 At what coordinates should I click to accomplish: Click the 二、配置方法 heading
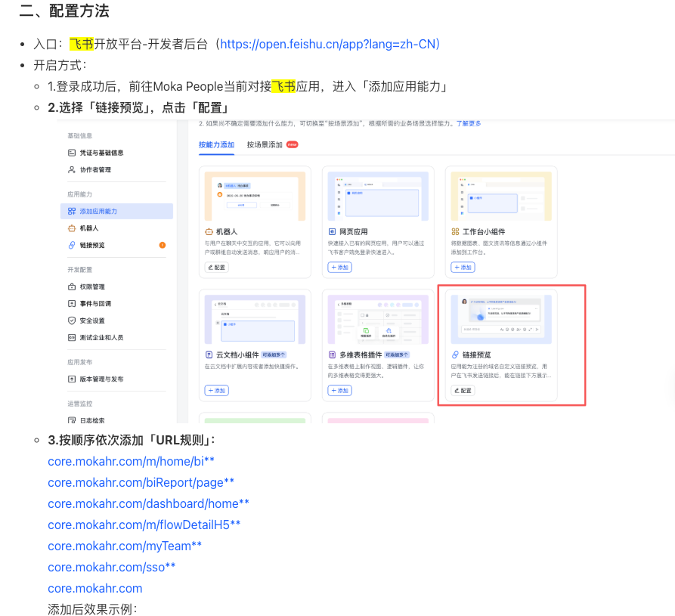tap(64, 11)
